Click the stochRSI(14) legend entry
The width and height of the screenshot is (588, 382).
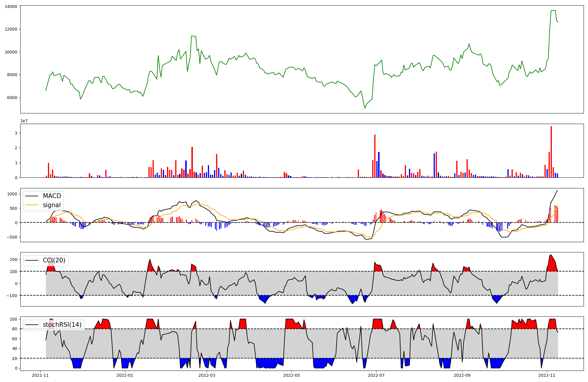click(x=62, y=325)
